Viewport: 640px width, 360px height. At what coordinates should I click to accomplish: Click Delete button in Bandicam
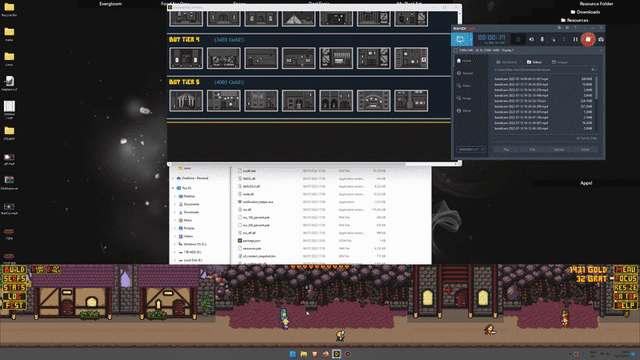585,149
